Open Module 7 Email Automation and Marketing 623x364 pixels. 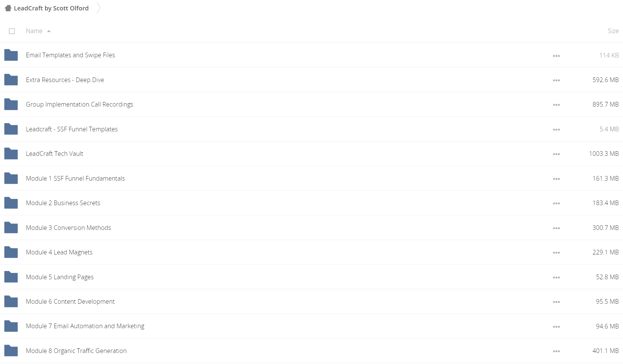tap(85, 326)
